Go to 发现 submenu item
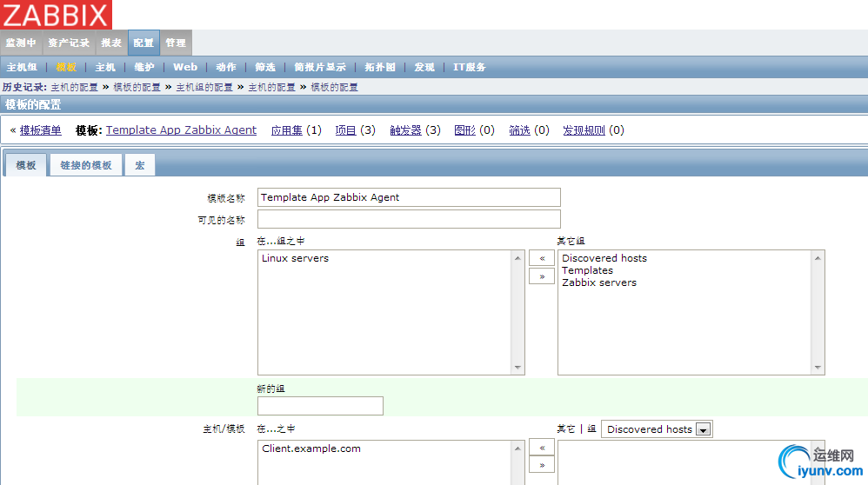The image size is (868, 485). pos(424,67)
